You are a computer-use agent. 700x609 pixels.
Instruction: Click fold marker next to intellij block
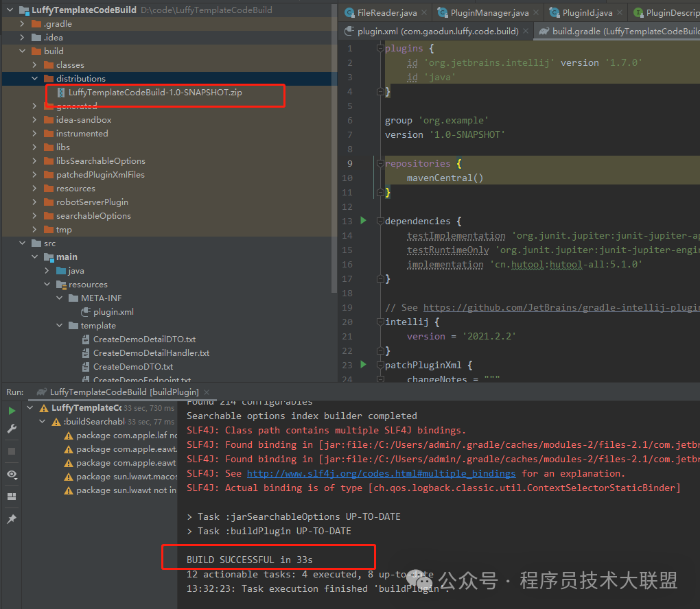point(380,322)
